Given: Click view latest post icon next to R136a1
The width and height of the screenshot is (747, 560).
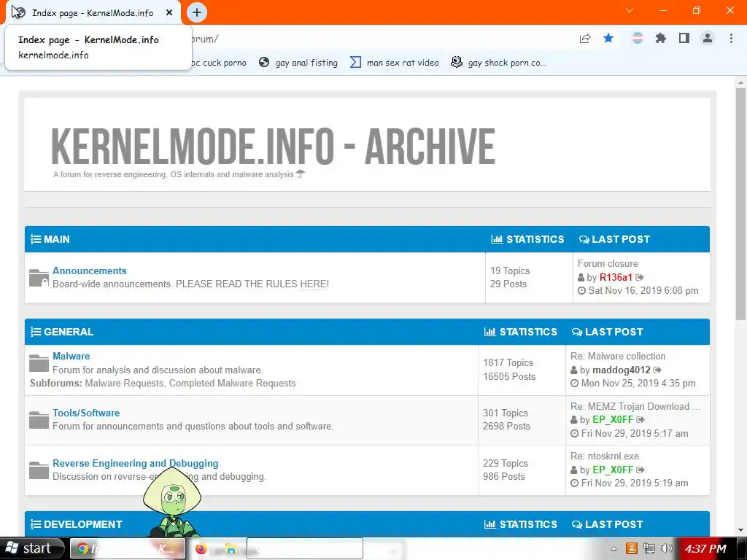Looking at the screenshot, I should tap(640, 277).
